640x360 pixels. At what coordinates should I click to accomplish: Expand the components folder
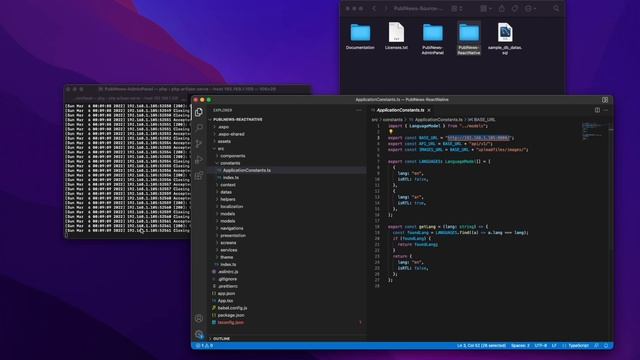tap(233, 156)
